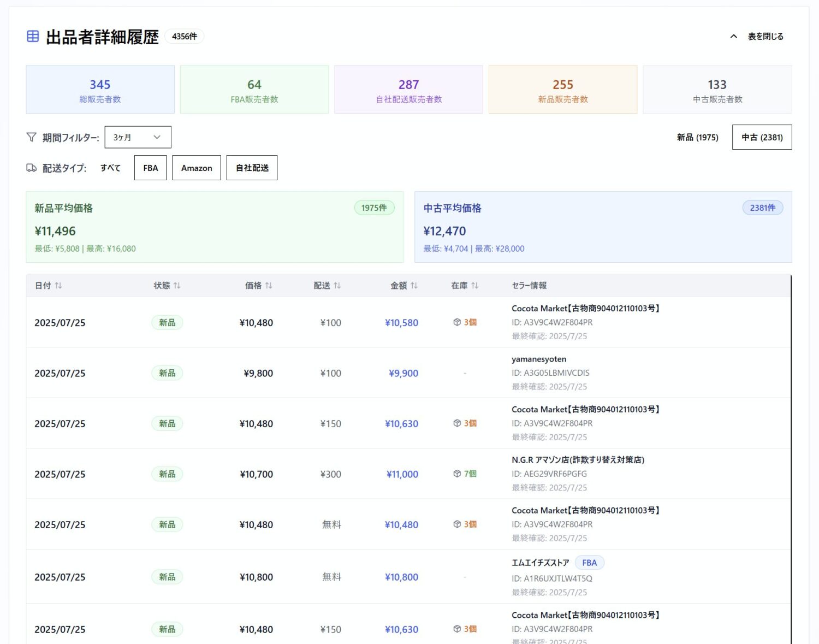The width and height of the screenshot is (819, 644).
Task: Switch to the 新品 (1975) tab
Action: pyautogui.click(x=697, y=137)
